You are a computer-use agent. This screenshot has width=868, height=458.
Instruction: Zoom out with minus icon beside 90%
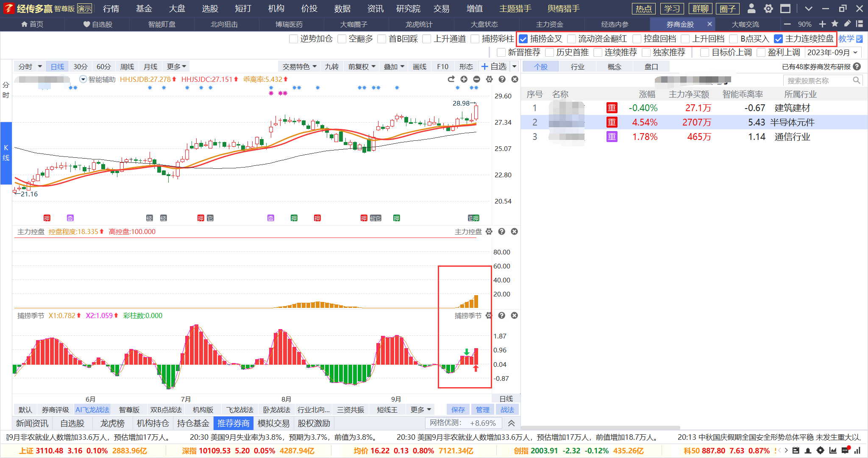[x=787, y=24]
